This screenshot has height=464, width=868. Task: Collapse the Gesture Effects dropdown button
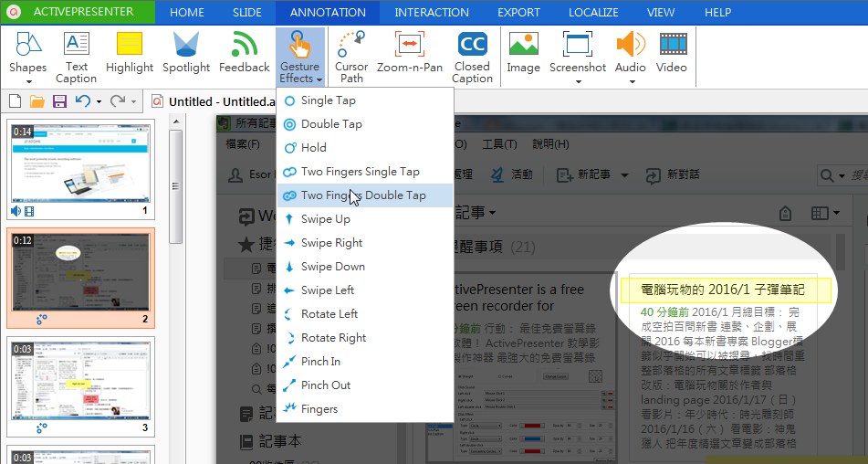pyautogui.click(x=300, y=57)
